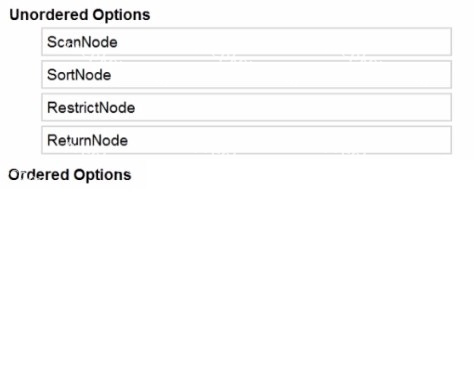Viewport: 474px width, 386px height.
Task: Click the empty area below Ordered Options
Action: [x=237, y=283]
